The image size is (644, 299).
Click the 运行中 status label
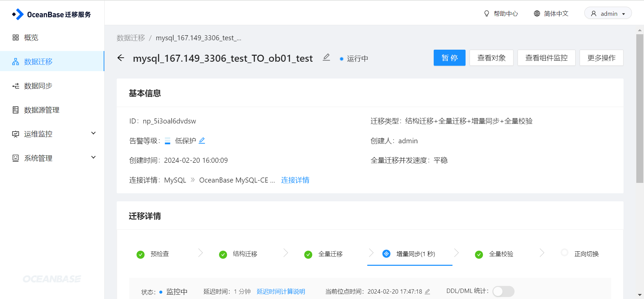358,59
